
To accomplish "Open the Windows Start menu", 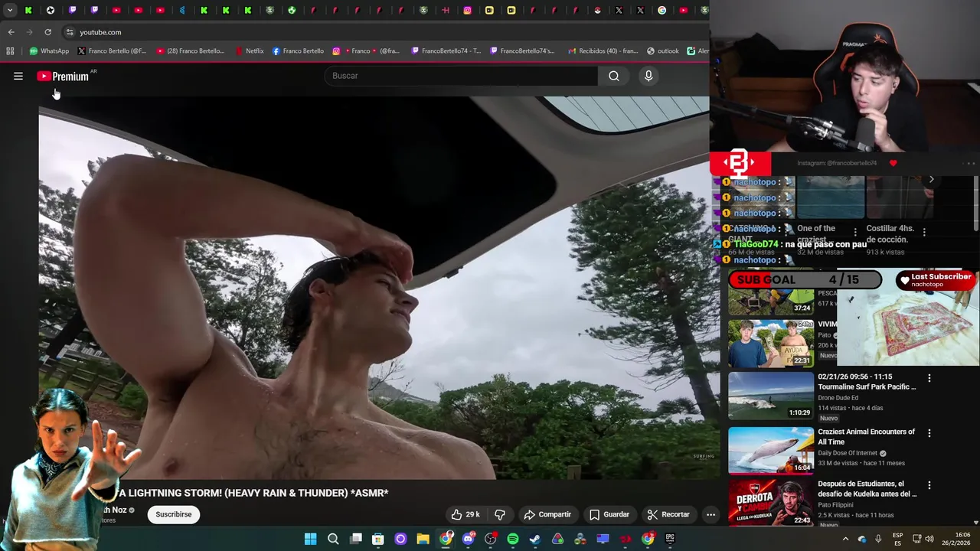I will click(x=310, y=539).
